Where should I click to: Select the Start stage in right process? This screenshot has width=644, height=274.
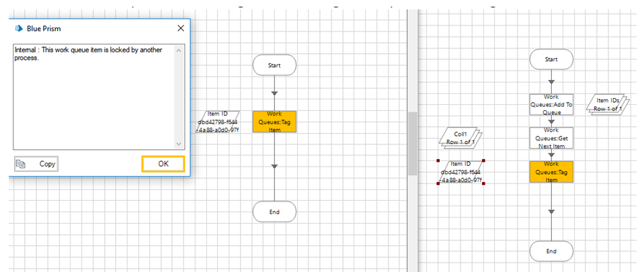(551, 60)
